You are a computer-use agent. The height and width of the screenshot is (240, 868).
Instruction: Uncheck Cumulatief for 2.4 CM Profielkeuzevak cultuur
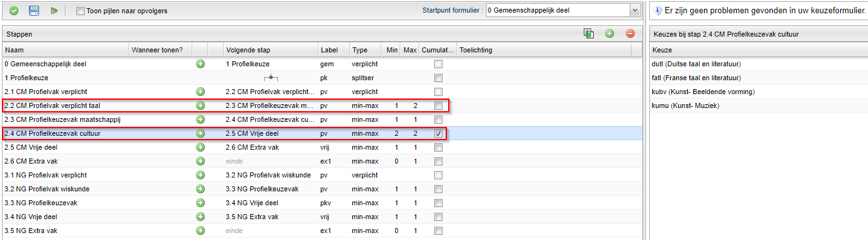click(x=438, y=133)
